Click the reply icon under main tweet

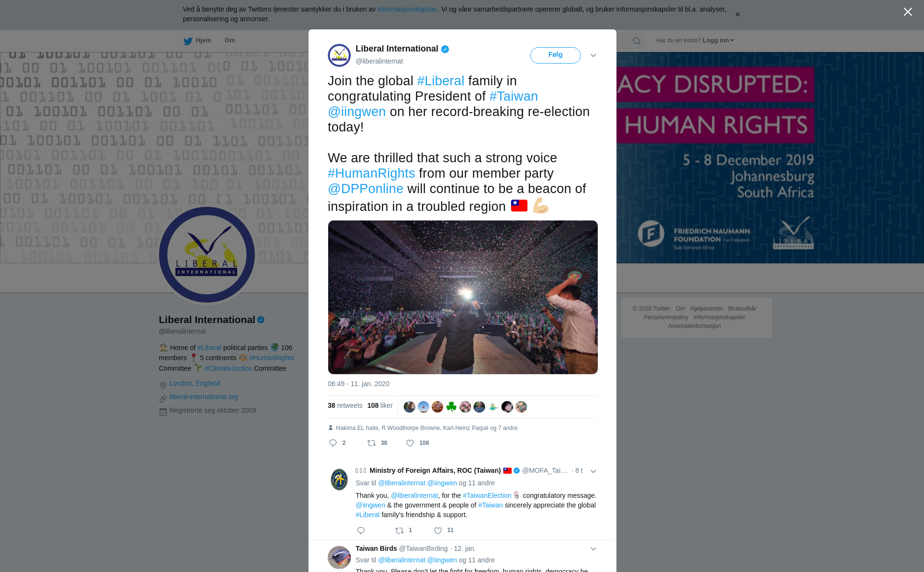click(x=333, y=443)
